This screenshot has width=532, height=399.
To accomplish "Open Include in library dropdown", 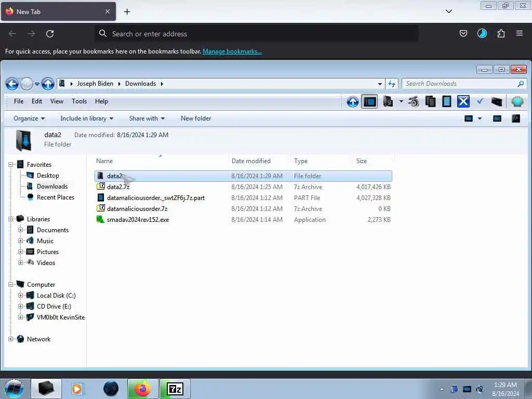I will pos(87,118).
